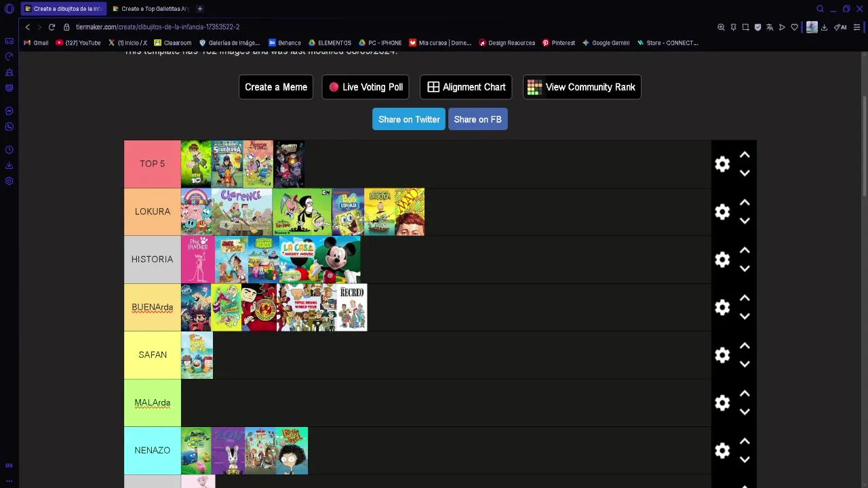Move TOP 5 tier row down
Screen dimensions: 868x488
pos(745,173)
